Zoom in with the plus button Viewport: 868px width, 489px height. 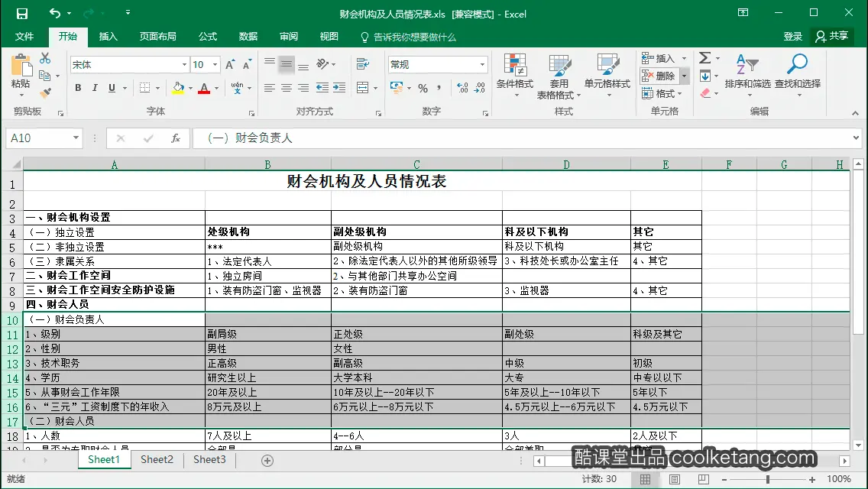click(x=812, y=480)
